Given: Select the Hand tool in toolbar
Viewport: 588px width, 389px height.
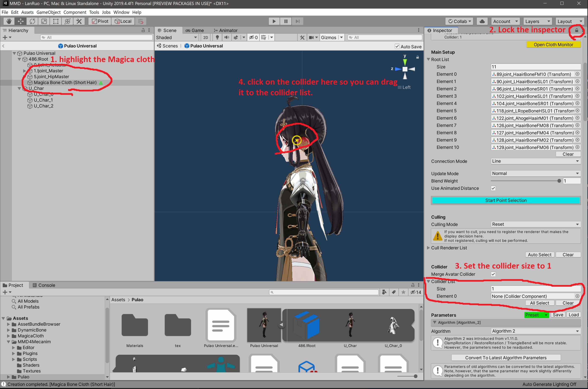Looking at the screenshot, I should tap(9, 21).
